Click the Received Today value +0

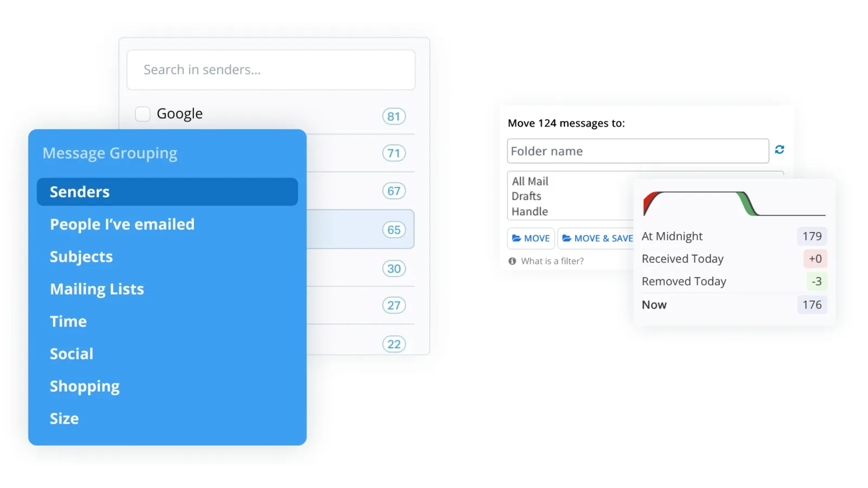(815, 259)
